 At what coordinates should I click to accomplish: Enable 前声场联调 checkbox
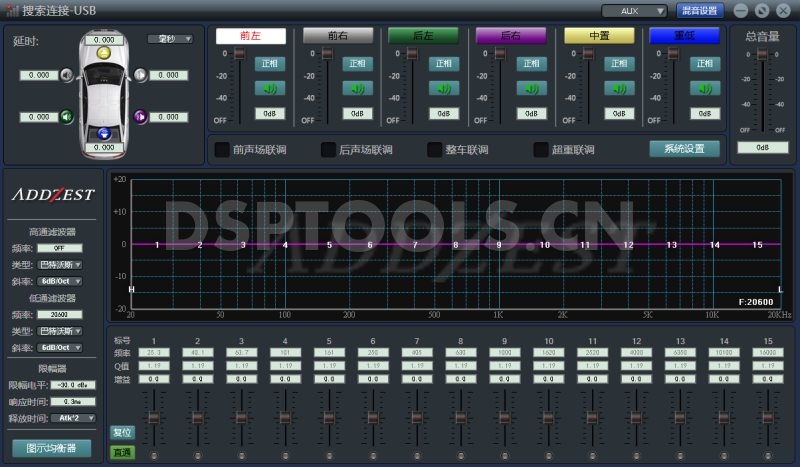(222, 150)
